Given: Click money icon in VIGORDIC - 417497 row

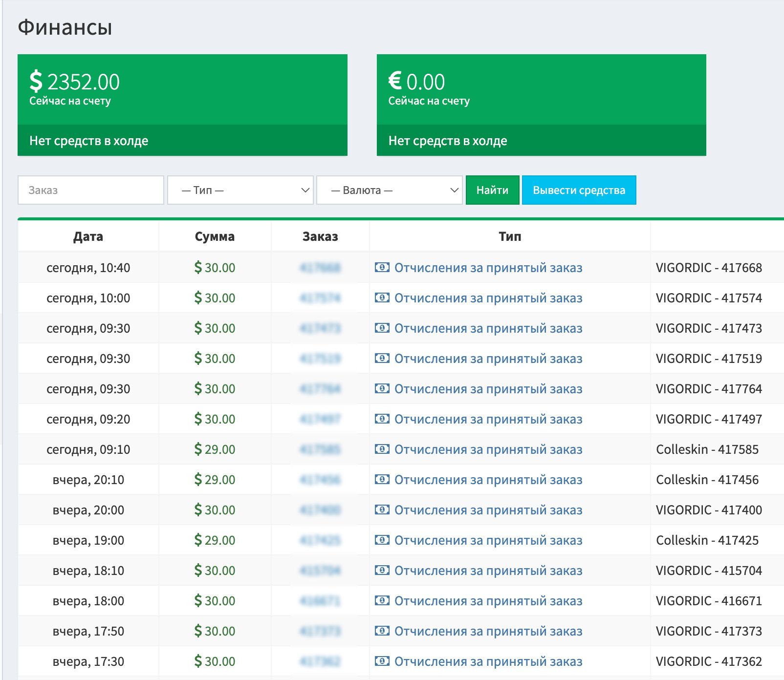Looking at the screenshot, I should click(x=382, y=419).
